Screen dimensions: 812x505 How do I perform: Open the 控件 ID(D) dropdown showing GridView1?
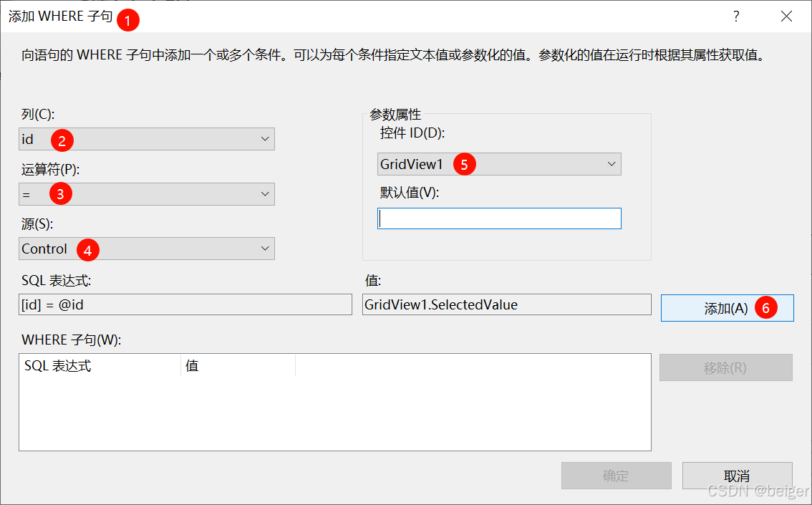click(499, 164)
